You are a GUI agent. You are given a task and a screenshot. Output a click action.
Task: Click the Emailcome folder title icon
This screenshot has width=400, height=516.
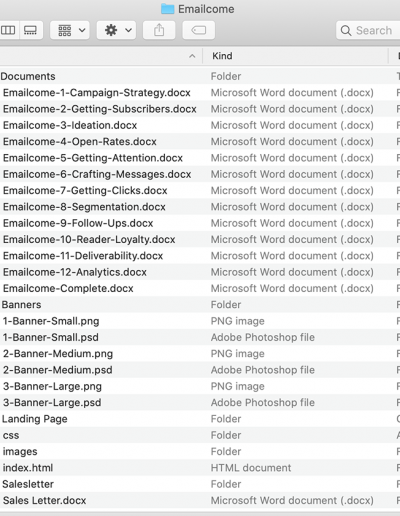(x=168, y=9)
